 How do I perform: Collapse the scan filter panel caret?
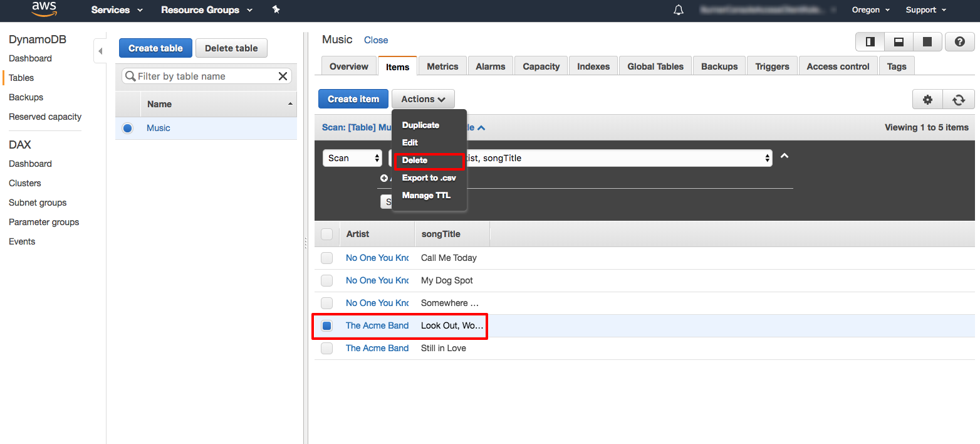tap(784, 156)
